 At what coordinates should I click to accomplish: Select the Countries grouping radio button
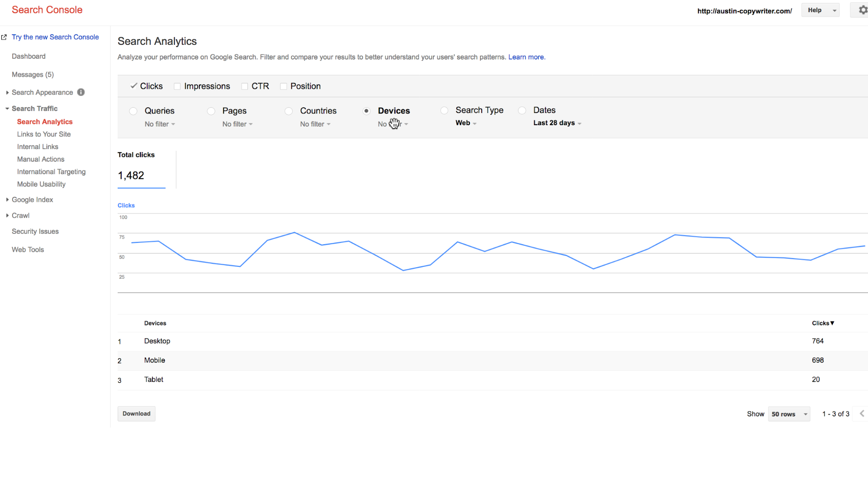tap(289, 111)
